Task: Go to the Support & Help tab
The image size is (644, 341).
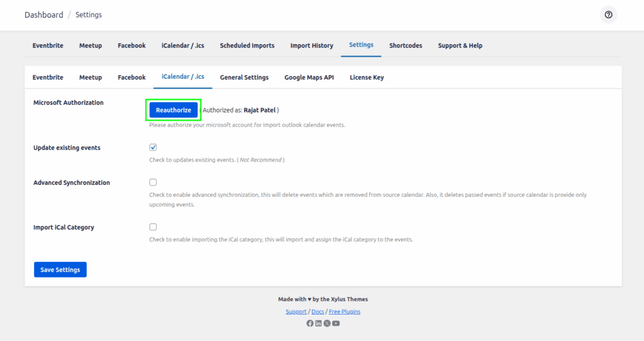Action: click(460, 46)
